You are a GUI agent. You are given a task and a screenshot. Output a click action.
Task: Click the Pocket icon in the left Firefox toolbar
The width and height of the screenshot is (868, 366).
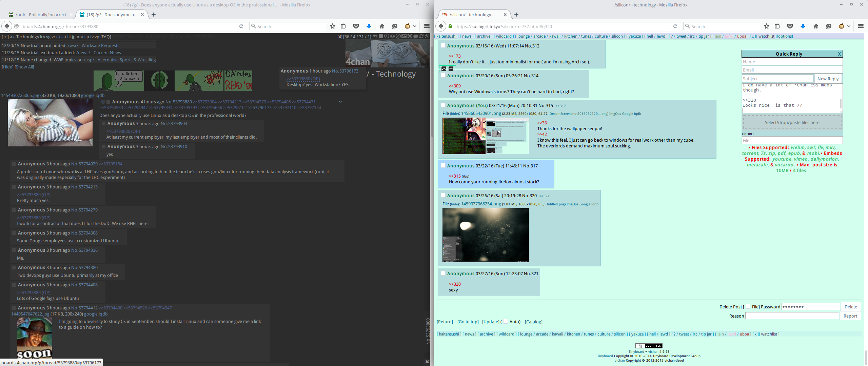356,26
